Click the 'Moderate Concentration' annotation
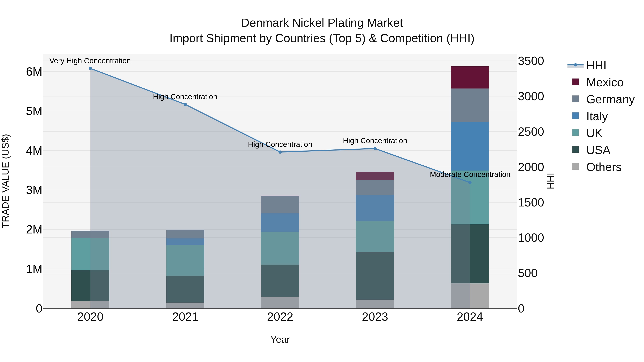 pos(470,174)
